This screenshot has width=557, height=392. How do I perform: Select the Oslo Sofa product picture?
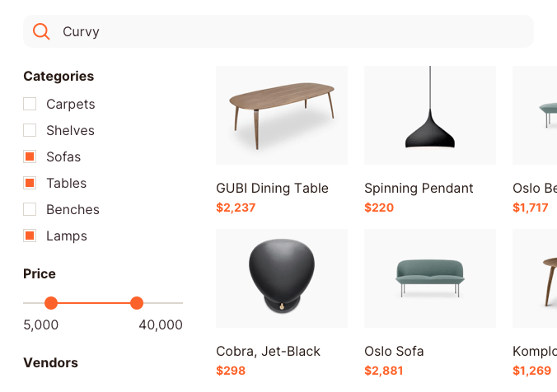(x=430, y=278)
